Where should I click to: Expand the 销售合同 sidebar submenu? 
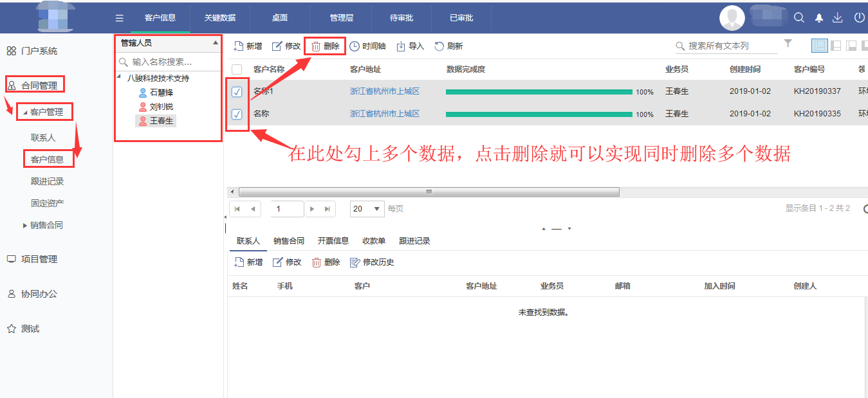(46, 225)
